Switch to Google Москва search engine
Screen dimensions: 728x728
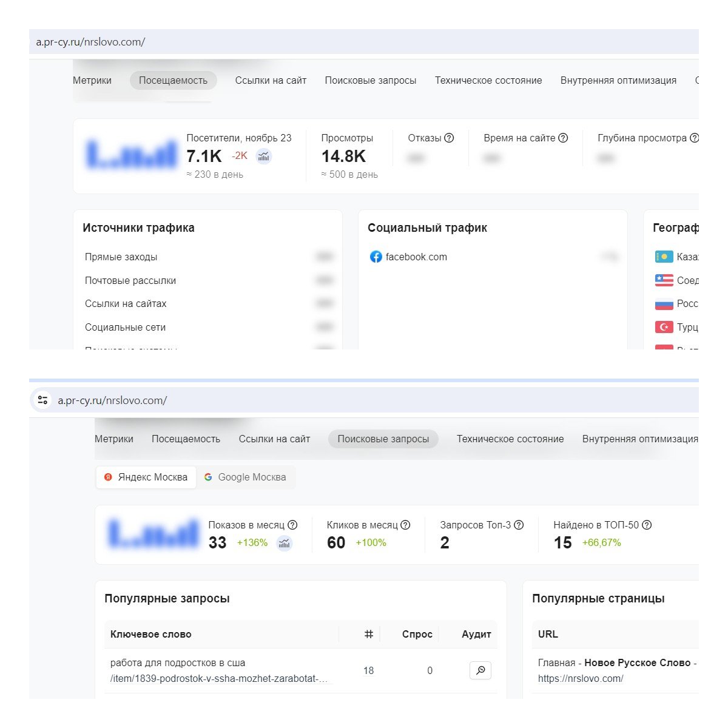click(245, 477)
